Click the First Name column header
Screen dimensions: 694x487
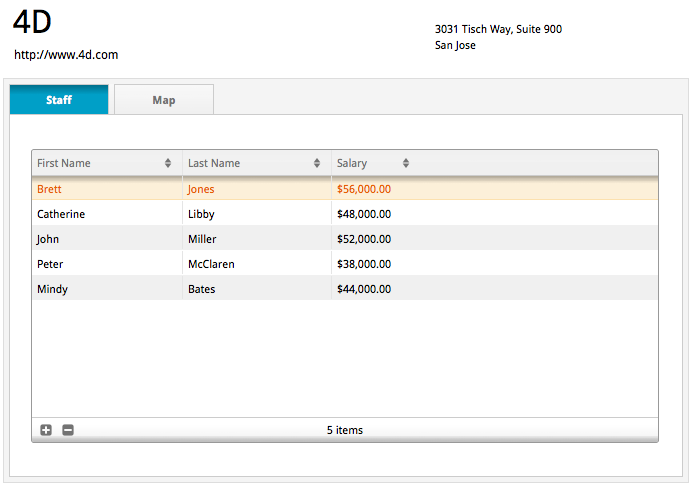tap(64, 163)
